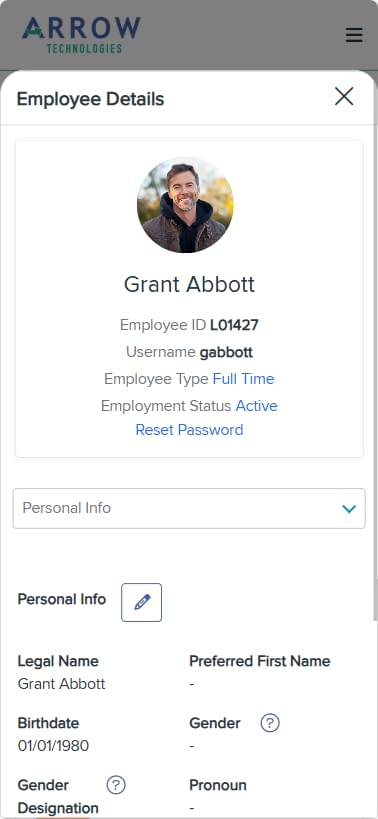Viewport: 378px width, 819px height.
Task: Click the Arrow Technologies logo
Action: click(x=81, y=34)
